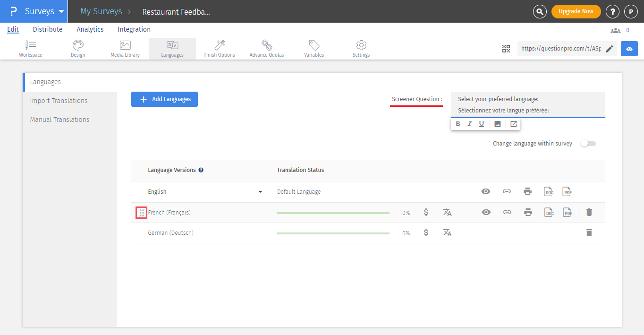The height and width of the screenshot is (335, 644).
Task: Click the QR code icon
Action: click(x=506, y=49)
